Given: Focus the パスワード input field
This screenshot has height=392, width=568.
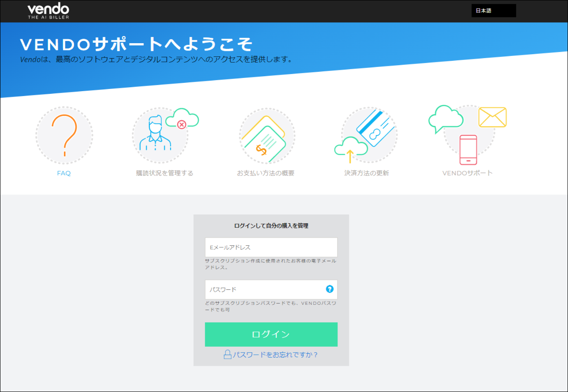Looking at the screenshot, I should point(264,289).
